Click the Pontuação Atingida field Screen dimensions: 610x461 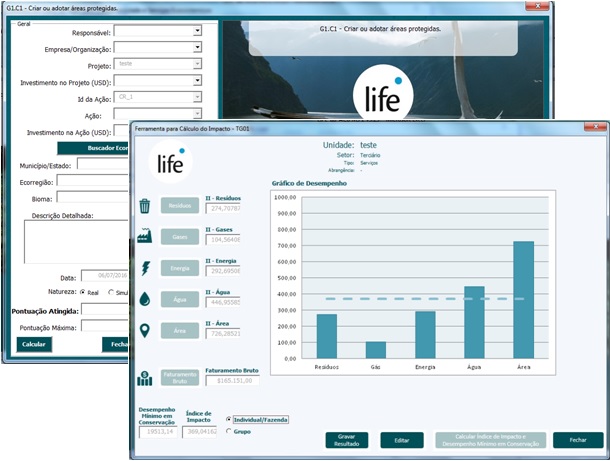click(x=105, y=309)
